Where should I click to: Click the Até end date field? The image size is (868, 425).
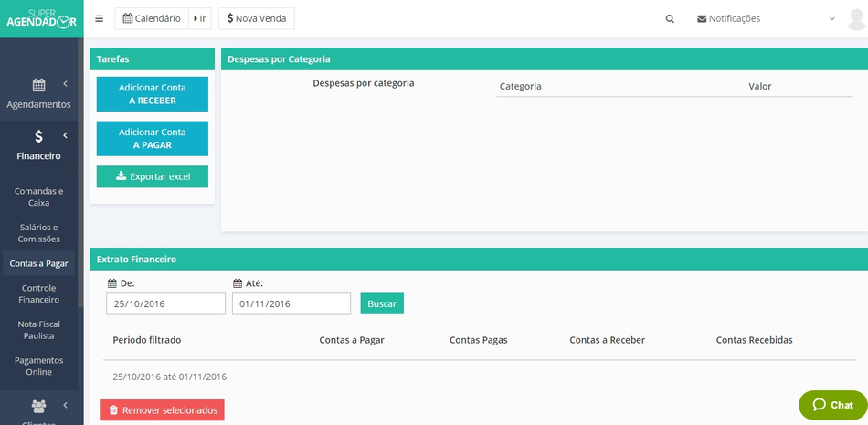pos(291,303)
